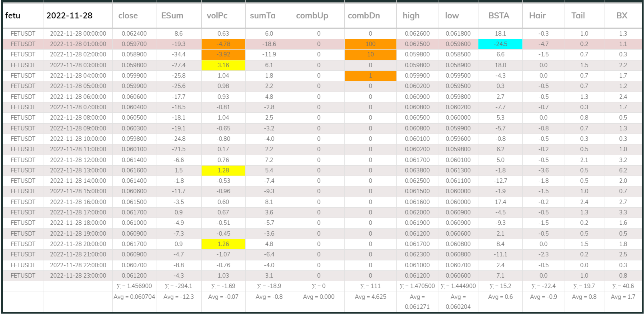This screenshot has width=644, height=314.
Task: Click yellow volPc cell 1.26
Action: coord(223,244)
